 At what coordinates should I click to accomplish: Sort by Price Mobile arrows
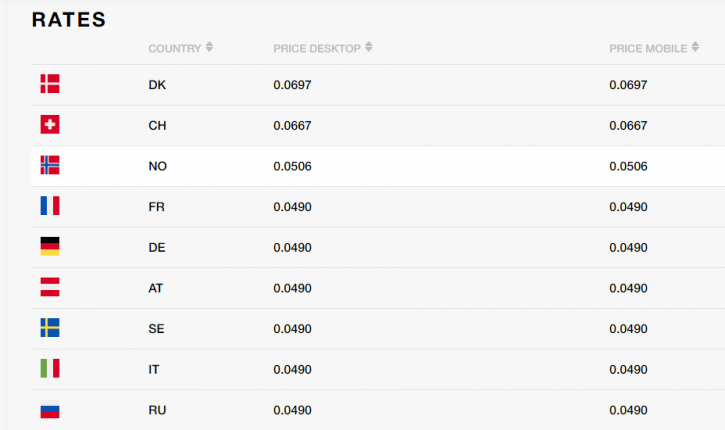click(x=695, y=47)
